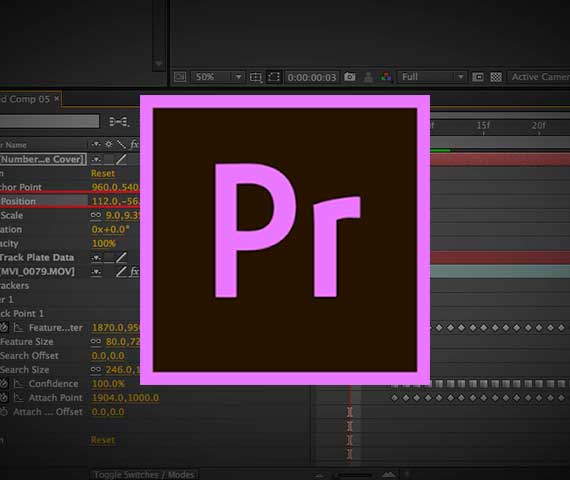Toggle shy switch on Track Plate Data layer
Viewport: 570px width, 480px height.
click(96, 258)
